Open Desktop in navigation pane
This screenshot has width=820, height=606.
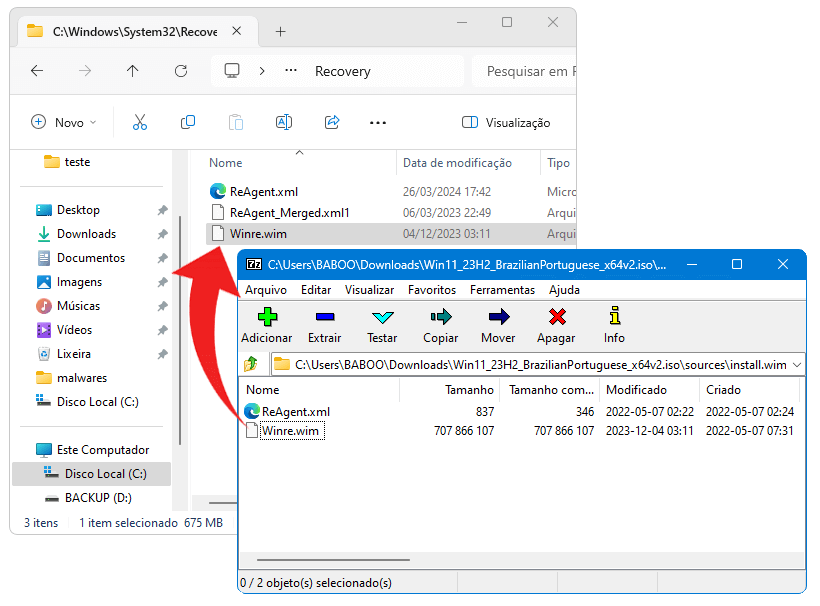78,210
